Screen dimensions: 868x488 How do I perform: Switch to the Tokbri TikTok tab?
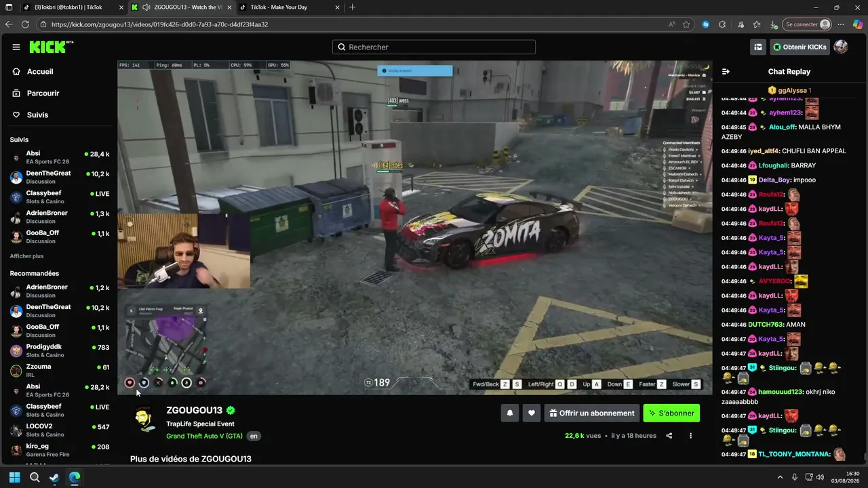coord(73,7)
